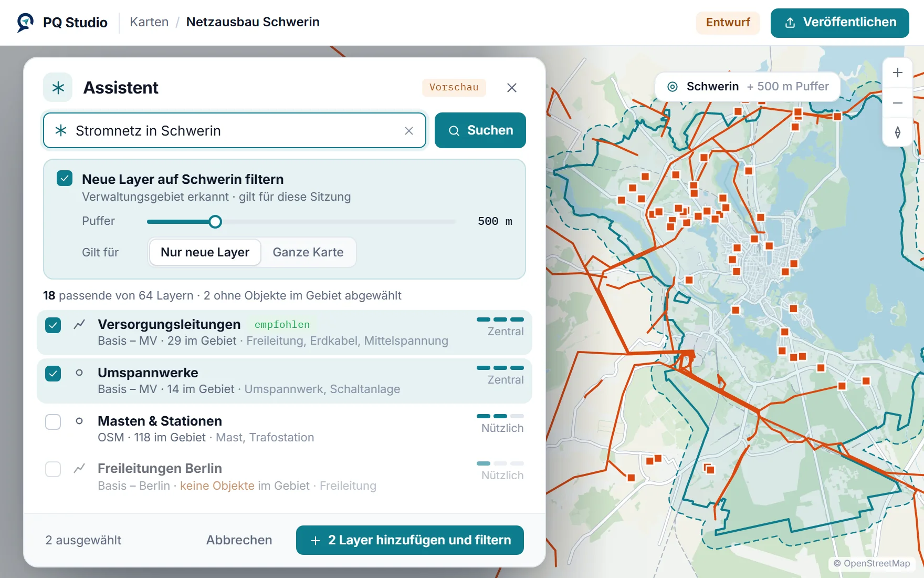Click the 500 m buffer value
Image resolution: width=924 pixels, height=578 pixels.
point(495,221)
